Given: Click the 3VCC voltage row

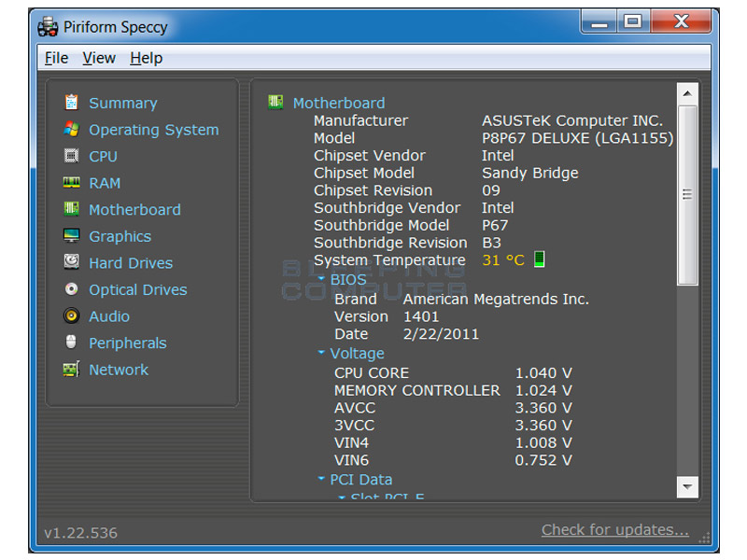Looking at the screenshot, I should [x=453, y=426].
